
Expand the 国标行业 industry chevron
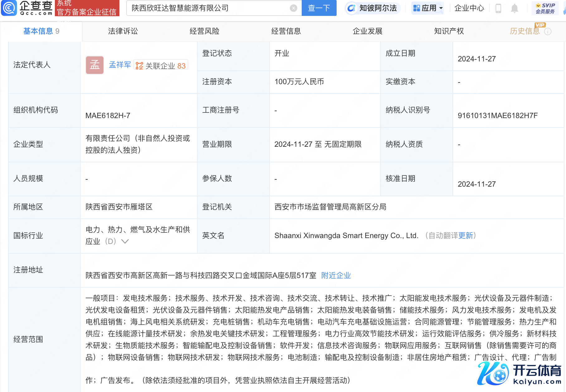pyautogui.click(x=125, y=241)
